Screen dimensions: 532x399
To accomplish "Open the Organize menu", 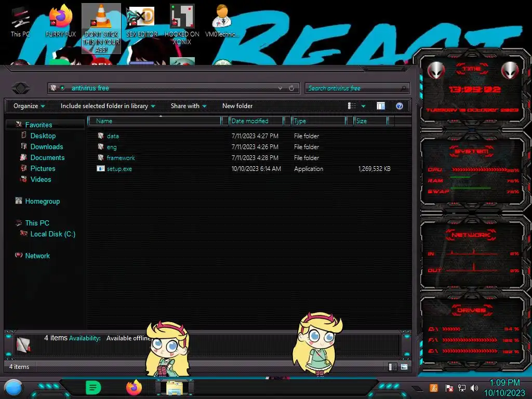I will pyautogui.click(x=29, y=106).
